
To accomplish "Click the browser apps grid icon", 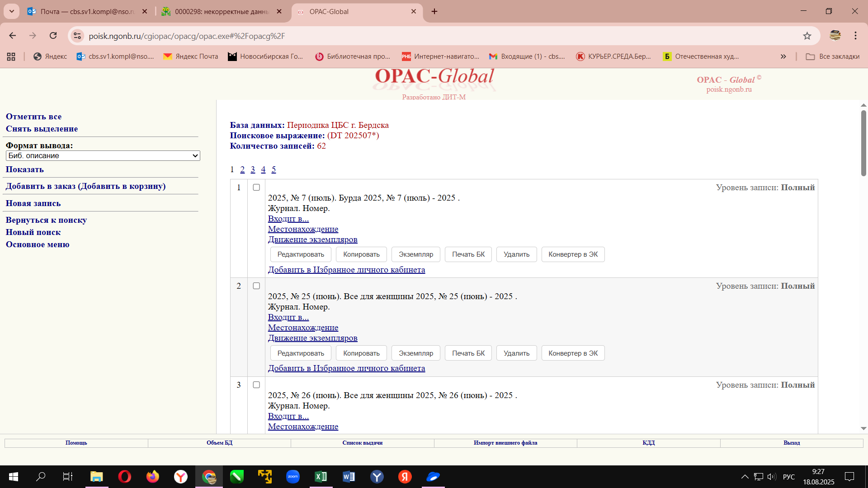I will [x=11, y=56].
